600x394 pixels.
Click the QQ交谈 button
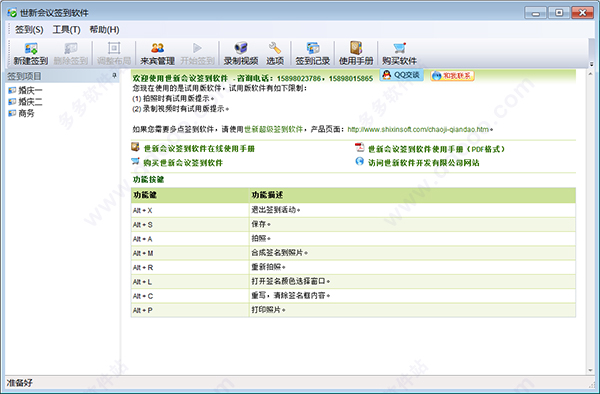[401, 75]
